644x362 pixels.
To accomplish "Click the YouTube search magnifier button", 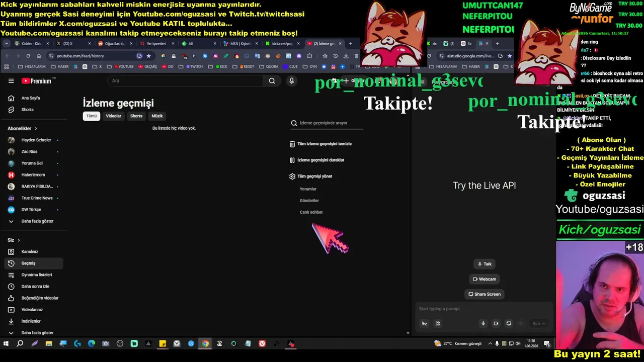I will click(x=272, y=81).
